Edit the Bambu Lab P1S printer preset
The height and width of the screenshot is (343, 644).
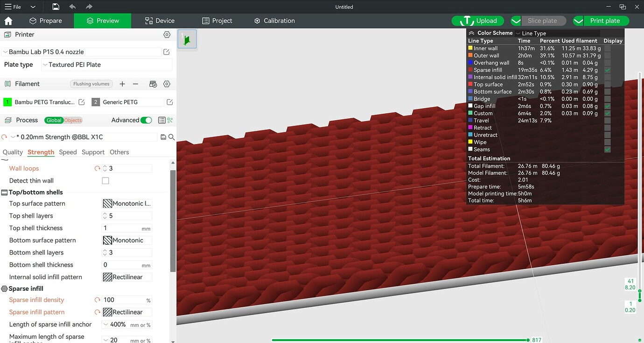[167, 52]
